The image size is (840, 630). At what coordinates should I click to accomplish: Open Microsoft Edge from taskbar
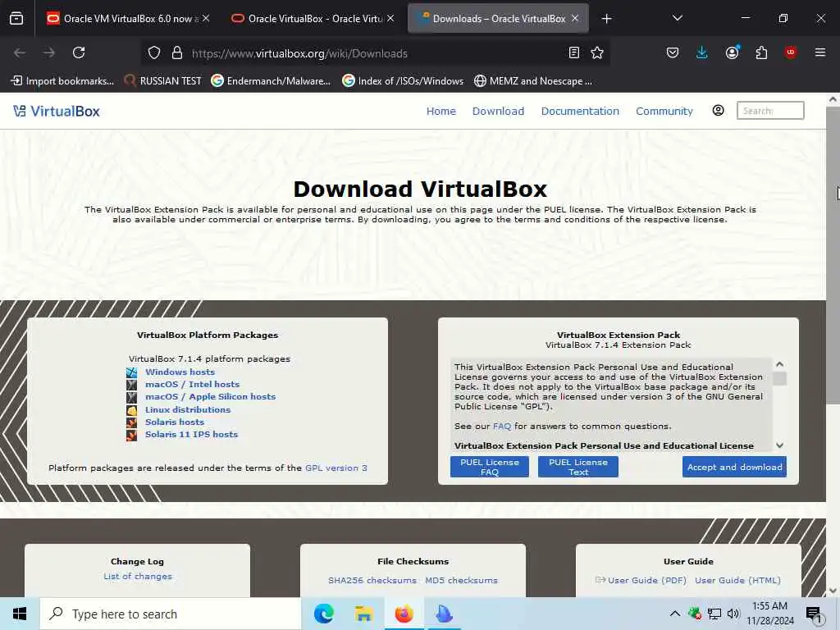pyautogui.click(x=323, y=614)
